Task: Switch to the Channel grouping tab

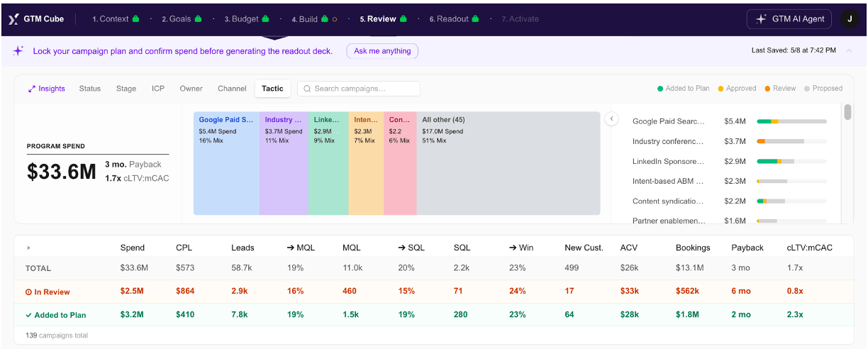Action: [x=232, y=89]
